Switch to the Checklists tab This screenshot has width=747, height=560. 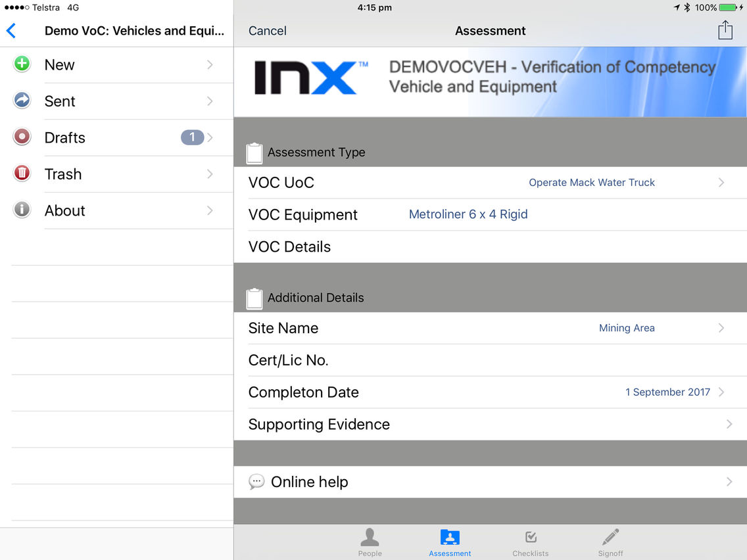(530, 542)
